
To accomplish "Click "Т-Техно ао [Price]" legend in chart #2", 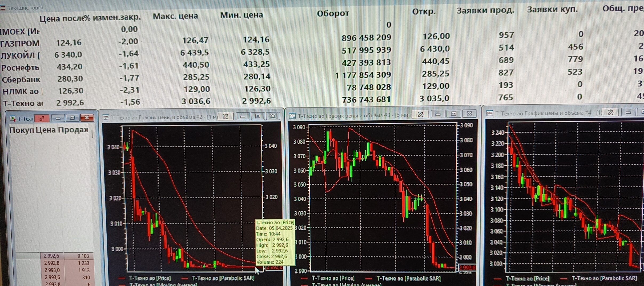I will 150,278.
